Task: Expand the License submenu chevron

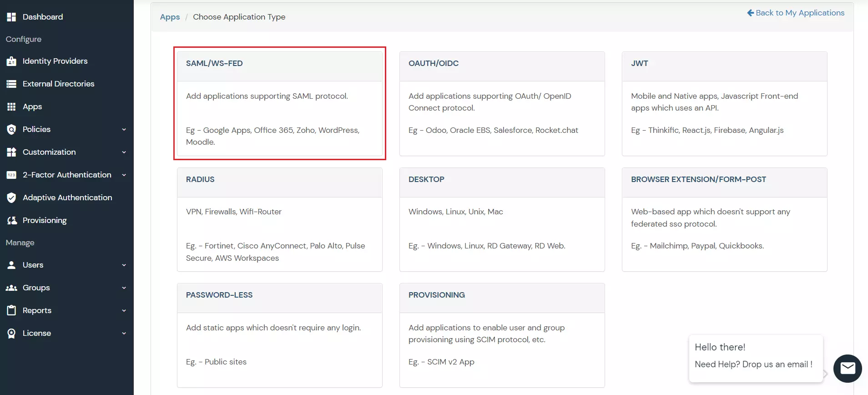Action: point(124,333)
